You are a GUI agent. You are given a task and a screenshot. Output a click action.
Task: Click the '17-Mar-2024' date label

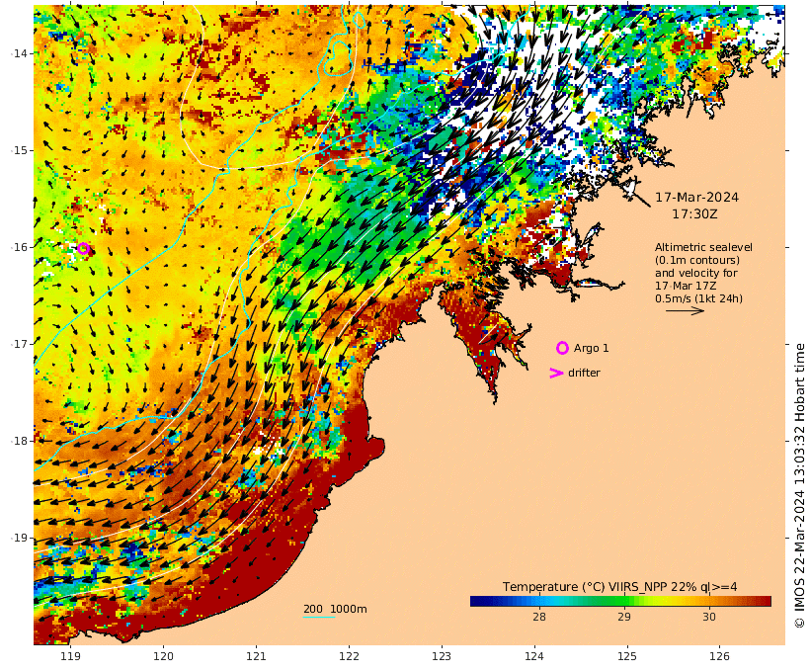696,197
